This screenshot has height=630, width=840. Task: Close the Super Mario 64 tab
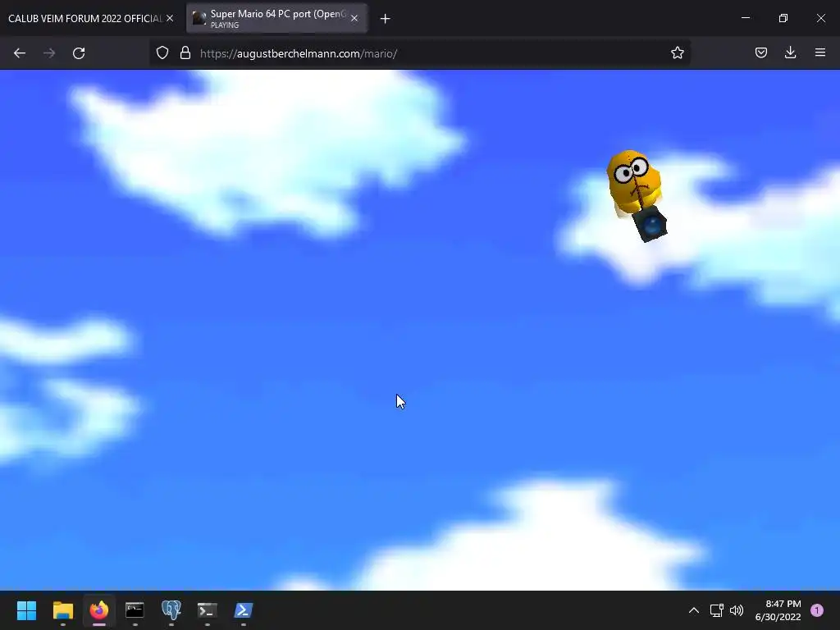click(354, 18)
